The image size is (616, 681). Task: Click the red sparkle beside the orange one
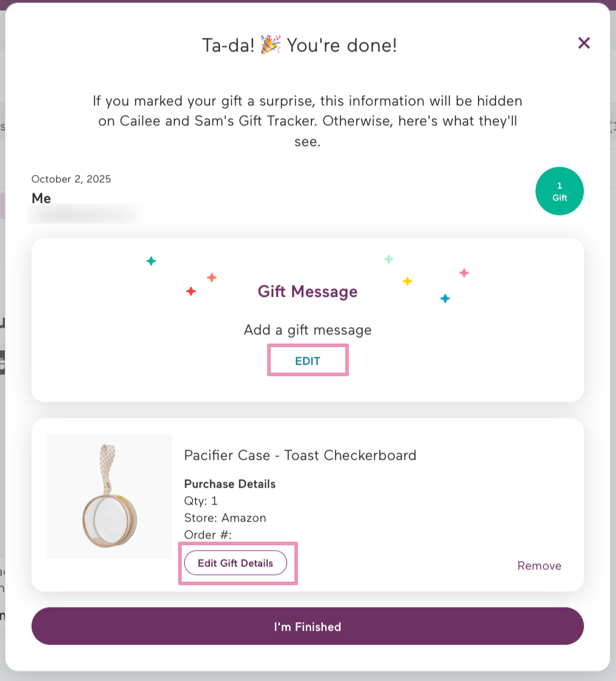click(191, 291)
